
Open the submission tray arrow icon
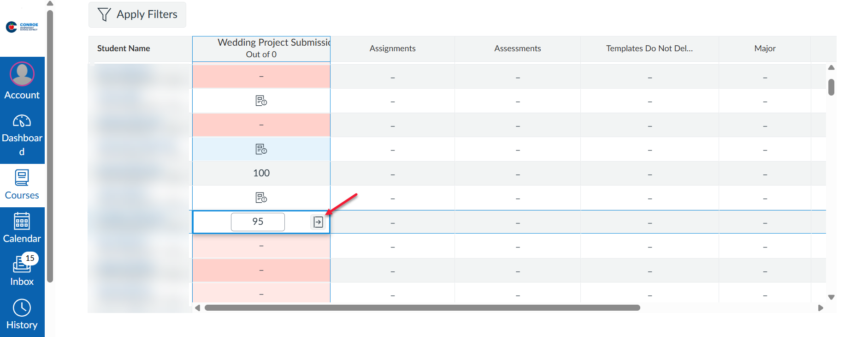pyautogui.click(x=318, y=222)
